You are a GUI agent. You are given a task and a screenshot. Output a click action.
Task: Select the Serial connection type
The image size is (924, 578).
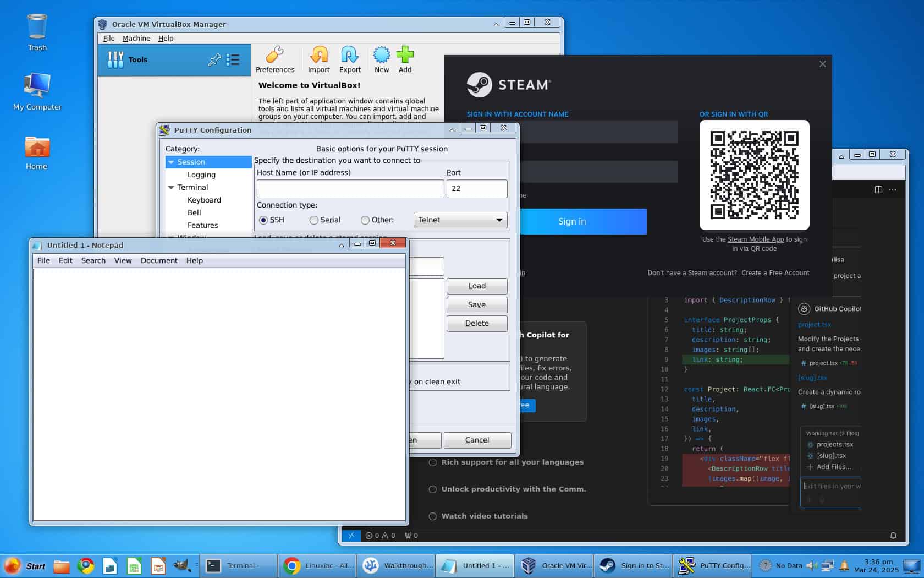[x=313, y=220]
